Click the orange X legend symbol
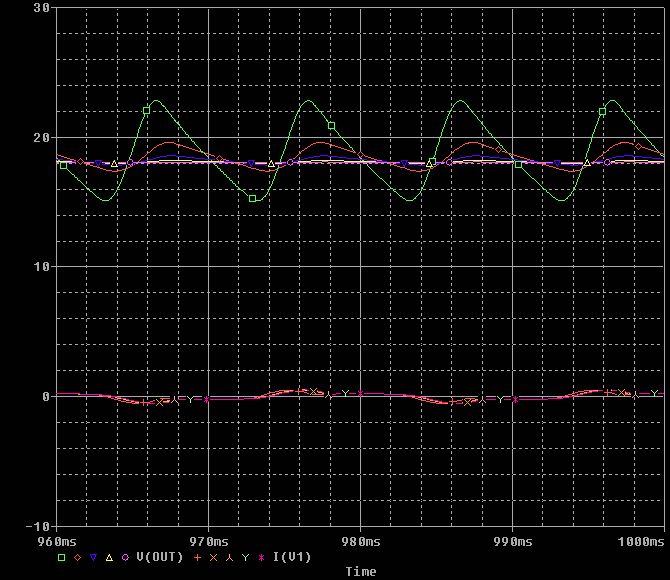The image size is (670, 580). point(213,557)
